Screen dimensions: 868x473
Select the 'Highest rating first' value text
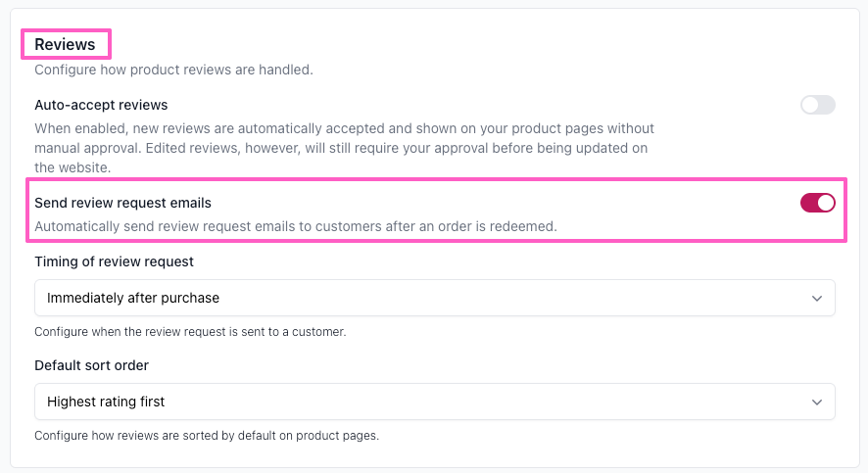pyautogui.click(x=106, y=402)
